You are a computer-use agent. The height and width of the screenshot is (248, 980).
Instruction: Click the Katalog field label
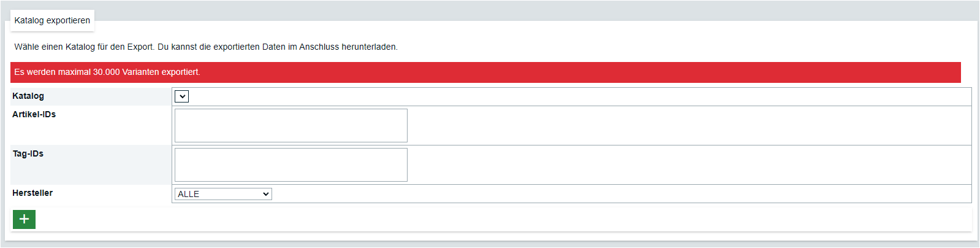pos(28,96)
